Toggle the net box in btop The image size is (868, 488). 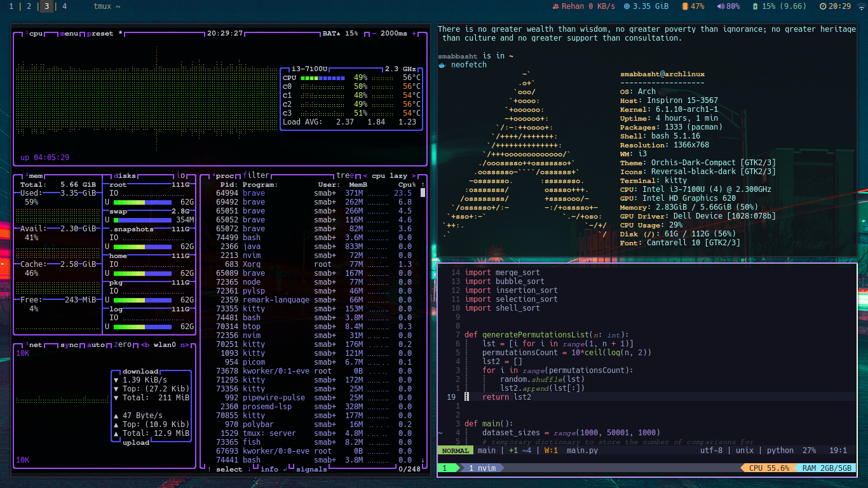[34, 344]
